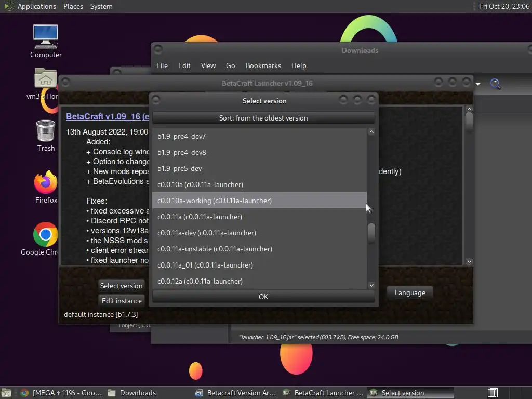Open the Computer desktop icon
This screenshot has width=532, height=399.
click(x=46, y=41)
